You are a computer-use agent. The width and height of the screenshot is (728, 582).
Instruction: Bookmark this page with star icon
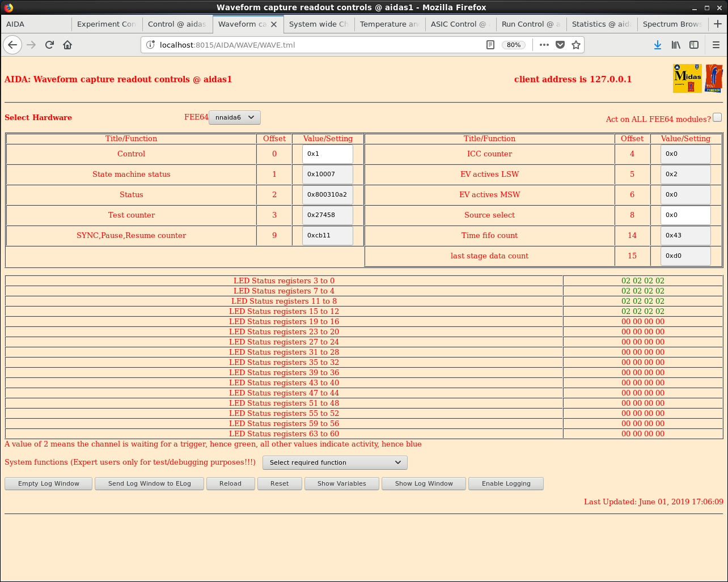point(576,45)
